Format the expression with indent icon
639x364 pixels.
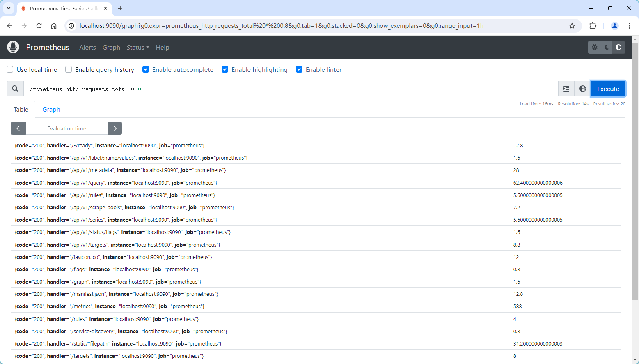tap(566, 89)
